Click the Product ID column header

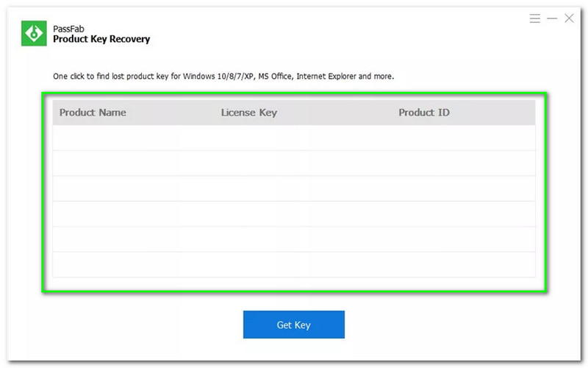click(x=424, y=113)
